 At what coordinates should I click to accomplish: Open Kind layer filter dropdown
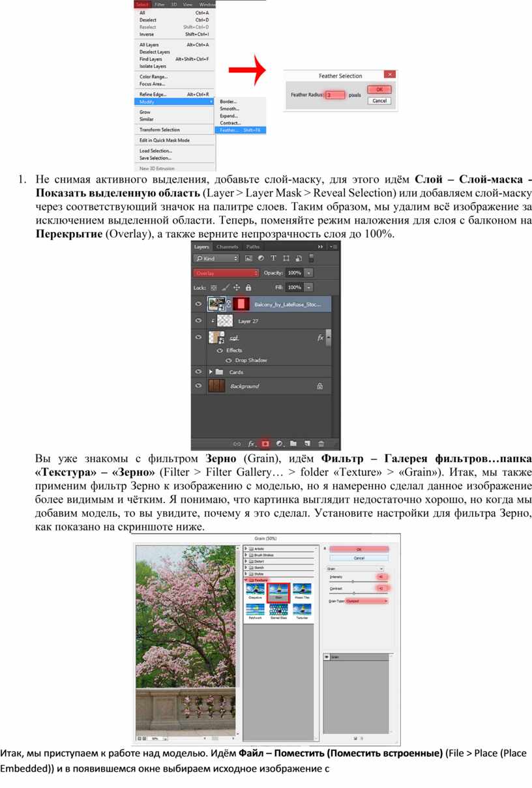217,259
